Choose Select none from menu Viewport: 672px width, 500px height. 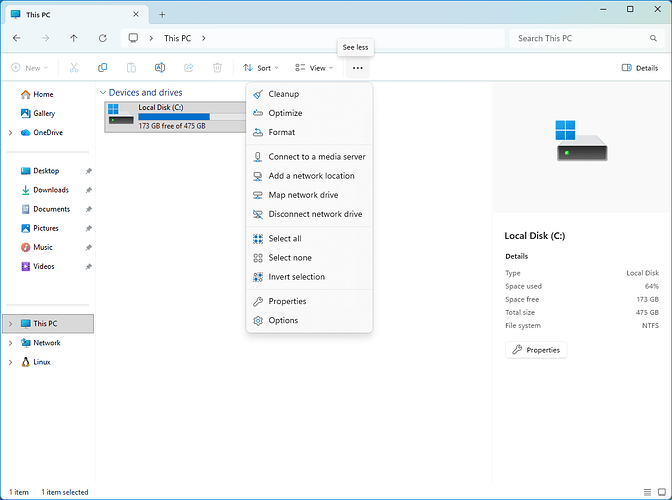coord(309,258)
